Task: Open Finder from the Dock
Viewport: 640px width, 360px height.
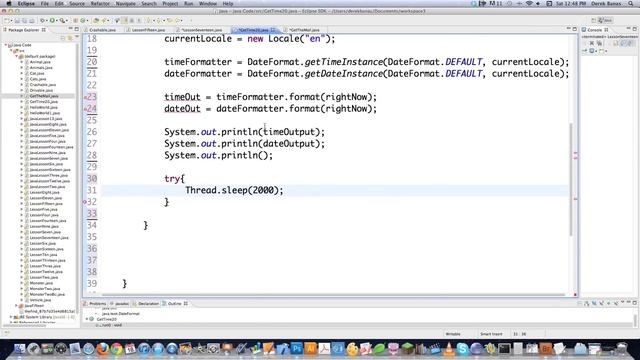Action: [19, 349]
